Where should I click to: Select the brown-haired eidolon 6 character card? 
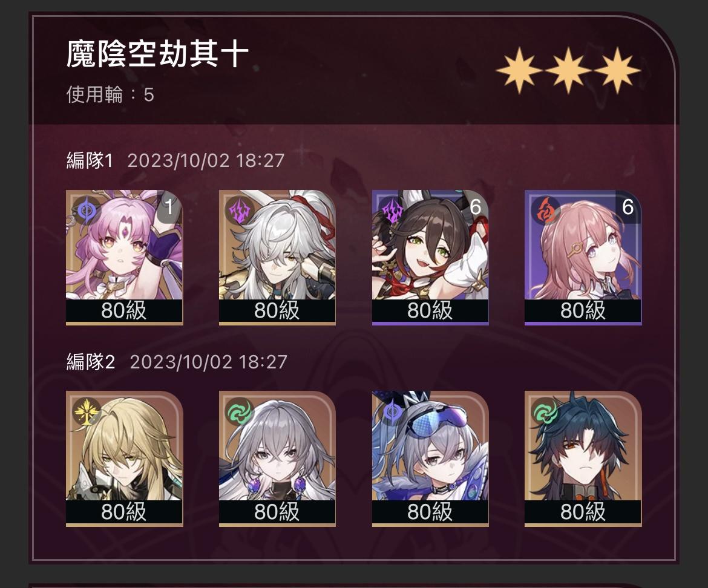[x=430, y=257]
